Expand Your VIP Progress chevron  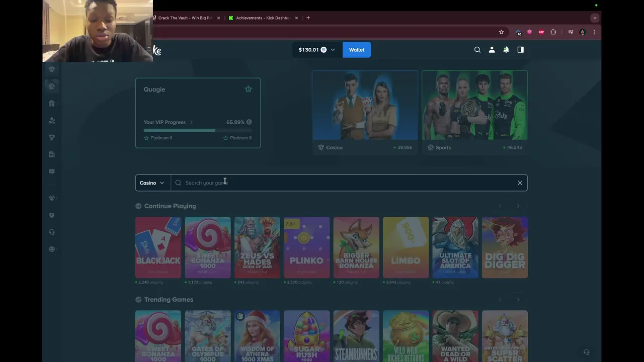pyautogui.click(x=191, y=122)
